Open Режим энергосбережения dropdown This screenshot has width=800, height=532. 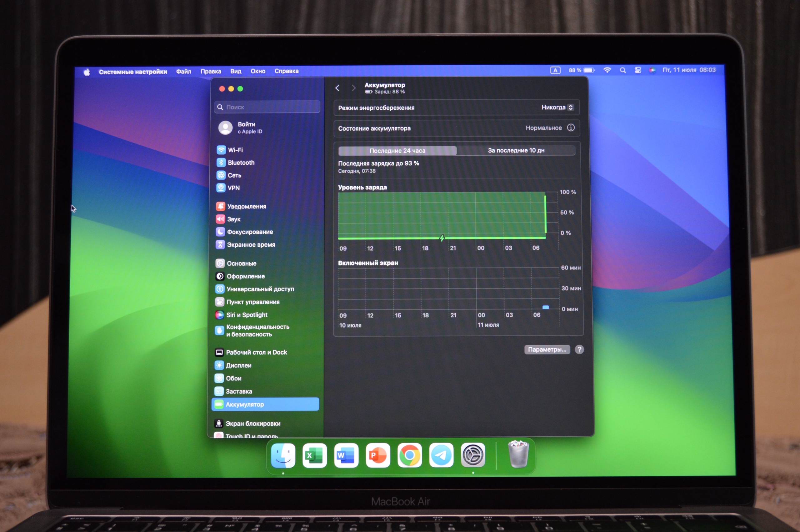557,107
